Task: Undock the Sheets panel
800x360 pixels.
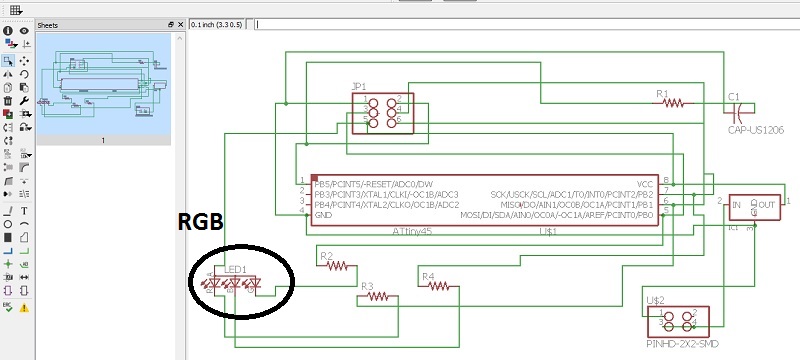Action: click(171, 24)
